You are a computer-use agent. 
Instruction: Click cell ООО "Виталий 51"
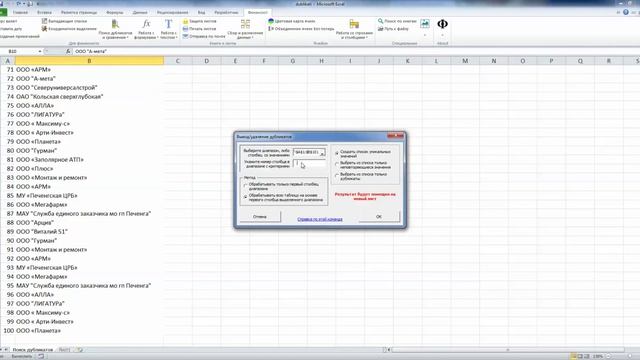[x=89, y=231]
